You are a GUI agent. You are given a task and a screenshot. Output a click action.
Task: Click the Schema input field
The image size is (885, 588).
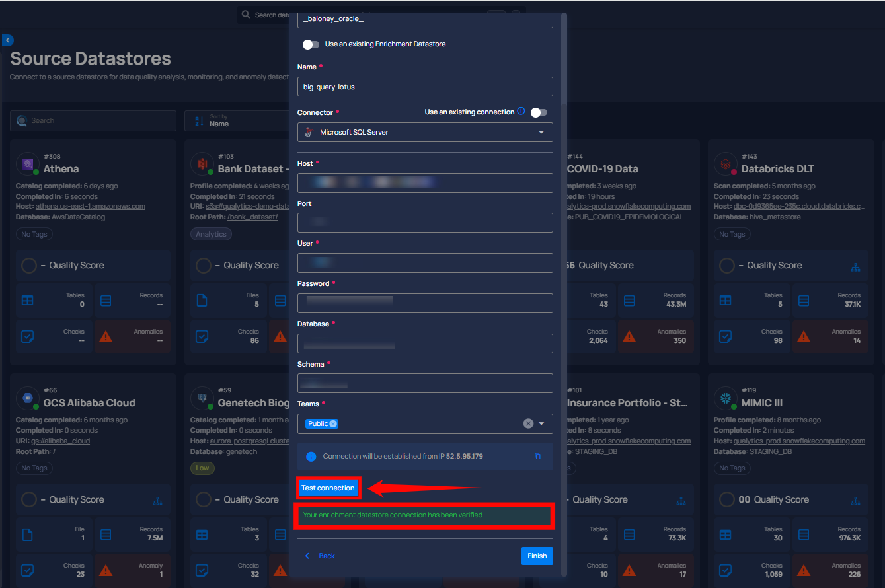point(425,383)
